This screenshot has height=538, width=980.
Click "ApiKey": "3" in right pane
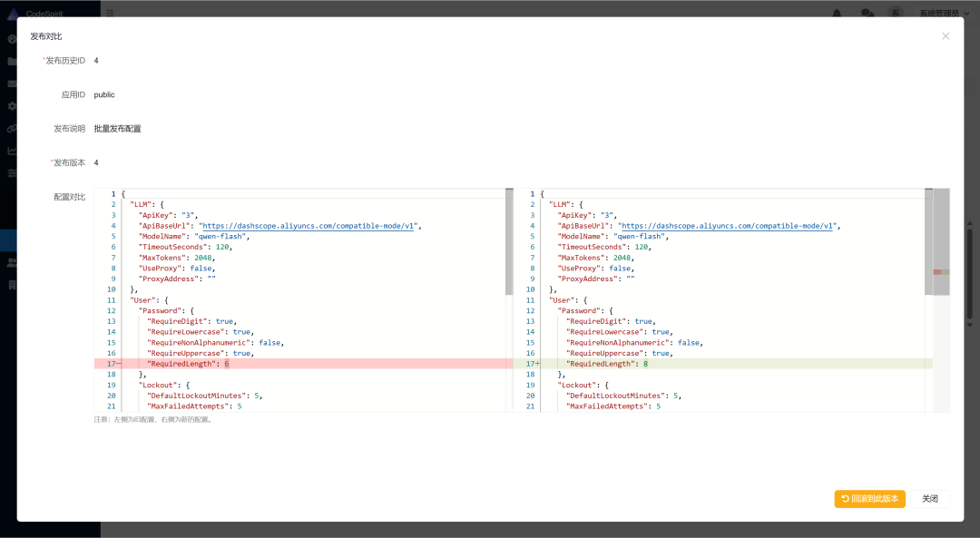click(587, 215)
